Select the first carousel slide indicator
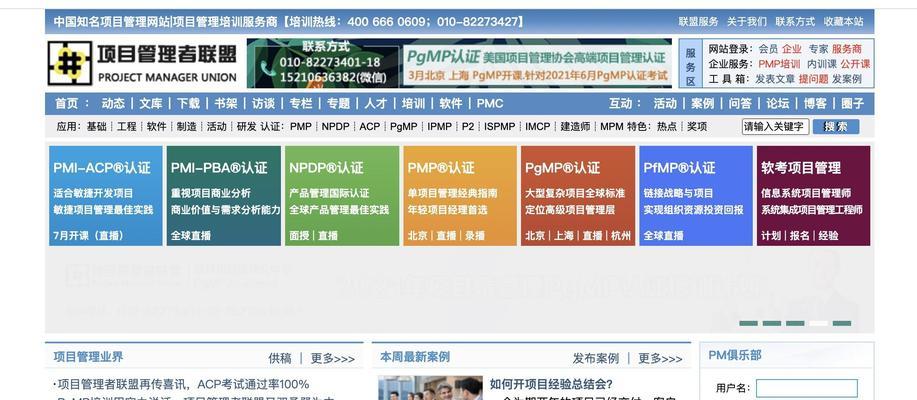The height and width of the screenshot is (400, 917). pyautogui.click(x=749, y=323)
